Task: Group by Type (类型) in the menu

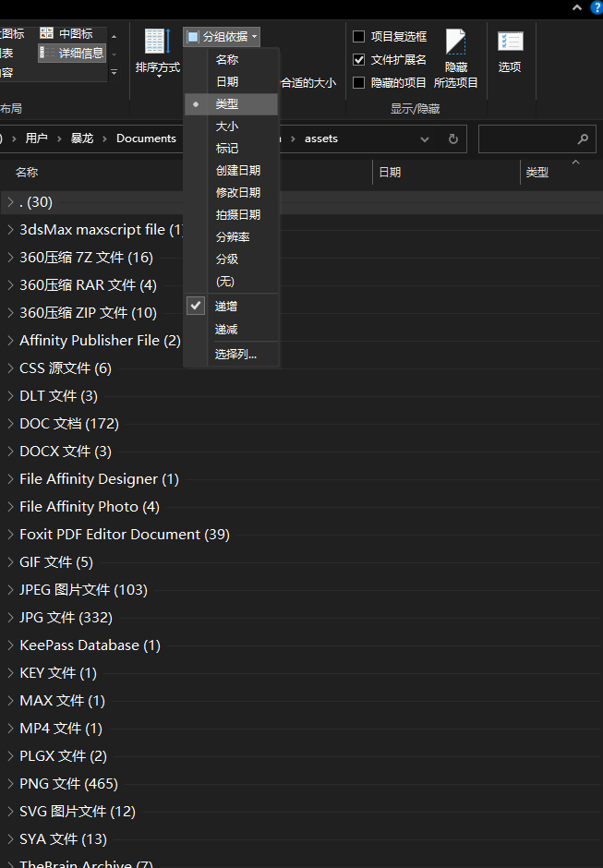Action: click(x=232, y=104)
